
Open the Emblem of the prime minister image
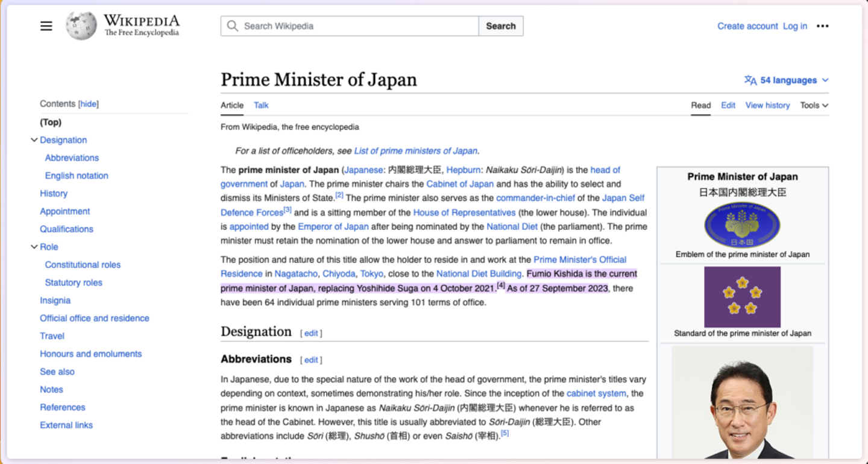[x=742, y=224]
